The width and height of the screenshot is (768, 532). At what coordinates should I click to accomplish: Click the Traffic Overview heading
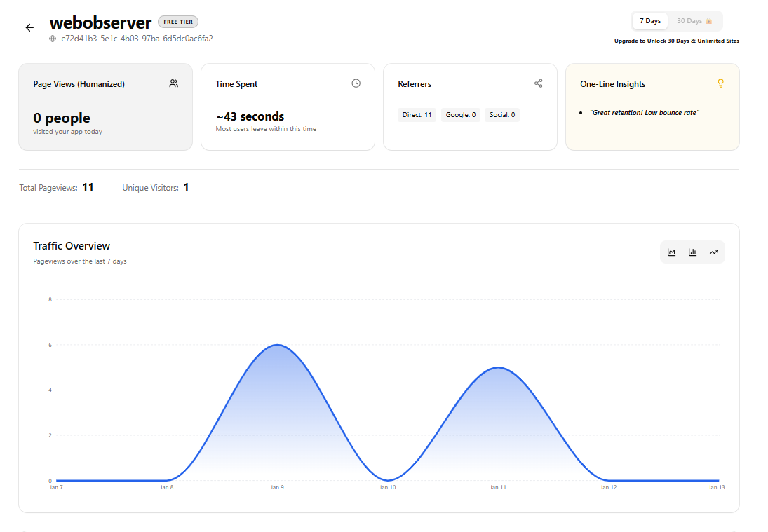pos(72,246)
